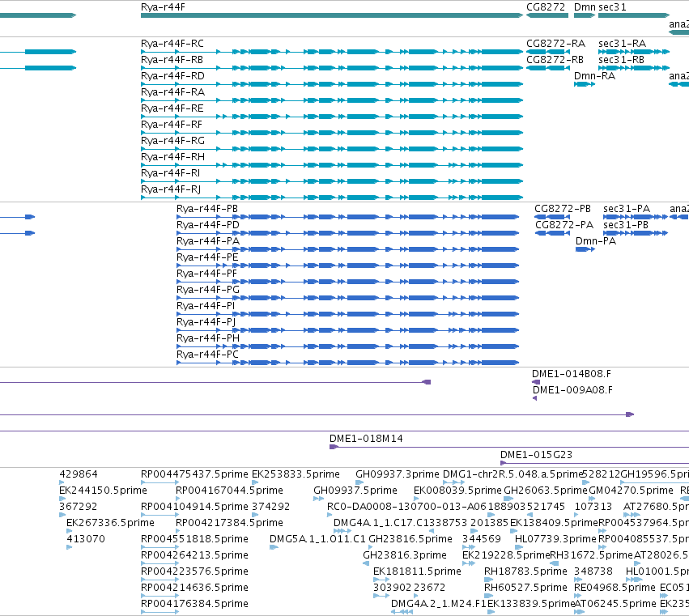The image size is (689, 616).
Task: Click EST HL07739.3prime
Action: point(555,540)
